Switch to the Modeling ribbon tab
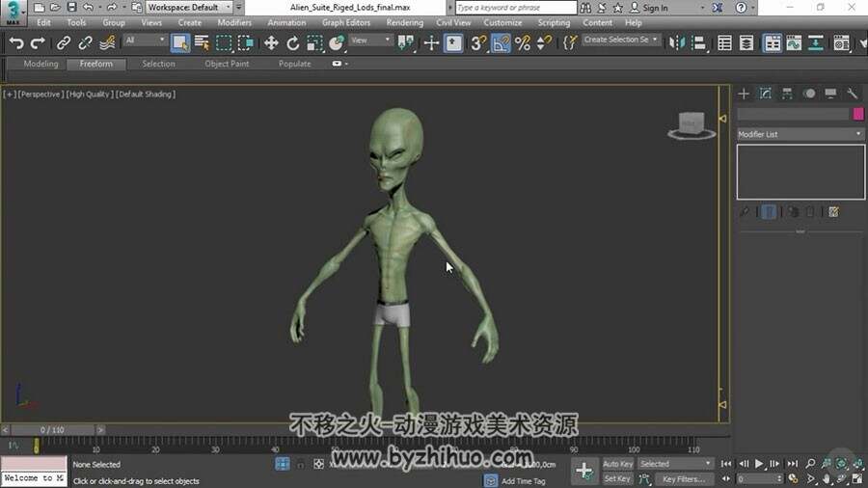Viewport: 868px width, 488px height. pyautogui.click(x=41, y=64)
